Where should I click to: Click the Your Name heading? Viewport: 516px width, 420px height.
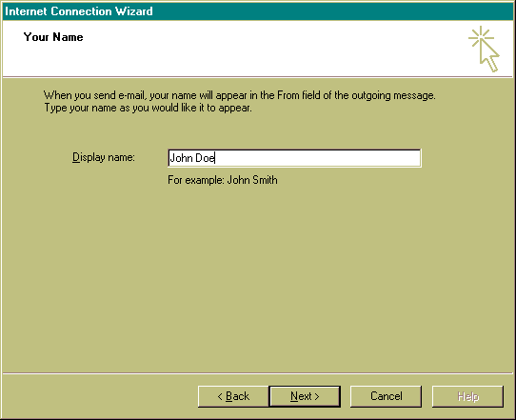point(53,37)
